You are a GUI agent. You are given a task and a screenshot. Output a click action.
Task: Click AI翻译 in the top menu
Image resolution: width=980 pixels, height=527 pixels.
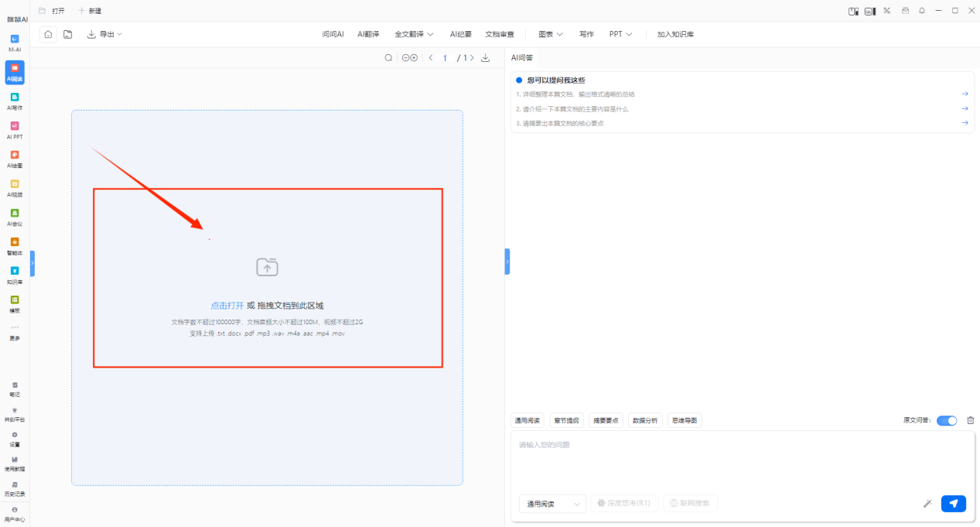[368, 34]
